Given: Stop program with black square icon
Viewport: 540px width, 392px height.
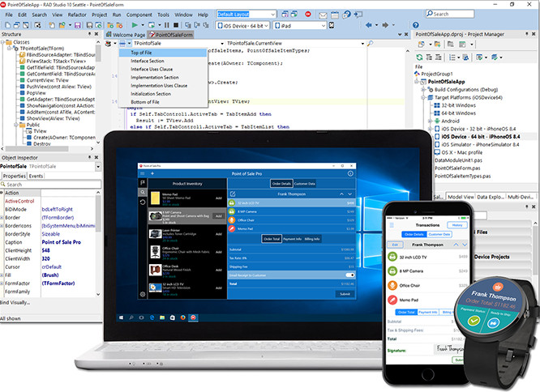Looking at the screenshot, I should [176, 25].
